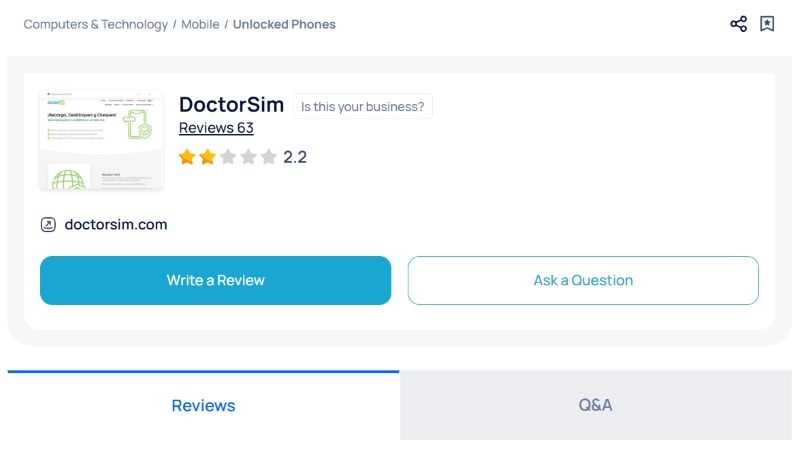Go to the Mobile breadcrumb category
The width and height of the screenshot is (800, 454).
tap(200, 24)
